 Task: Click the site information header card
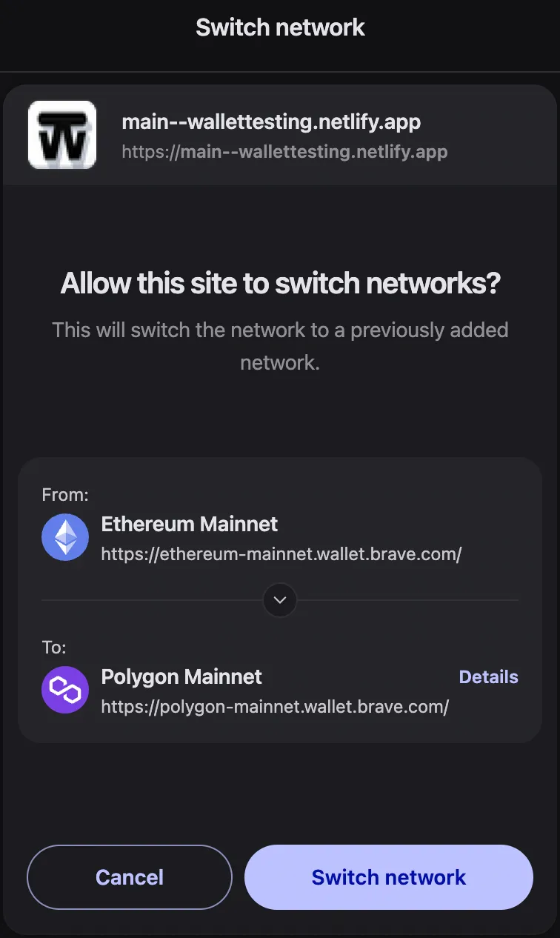coord(280,135)
